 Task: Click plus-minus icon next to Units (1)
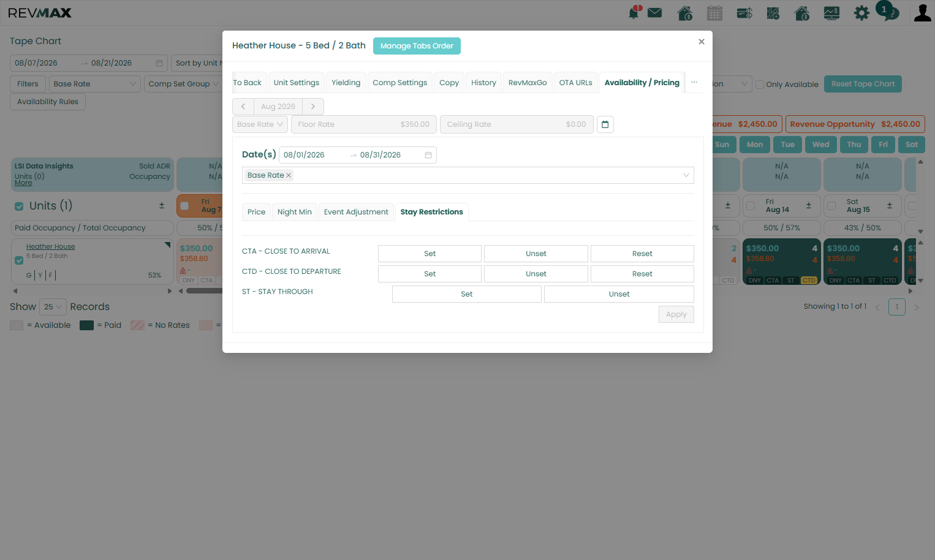point(162,205)
